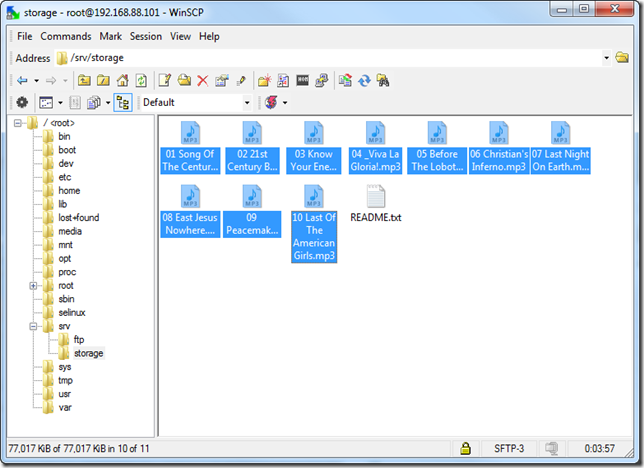Open the Help menu
This screenshot has width=644, height=468.
tap(209, 36)
